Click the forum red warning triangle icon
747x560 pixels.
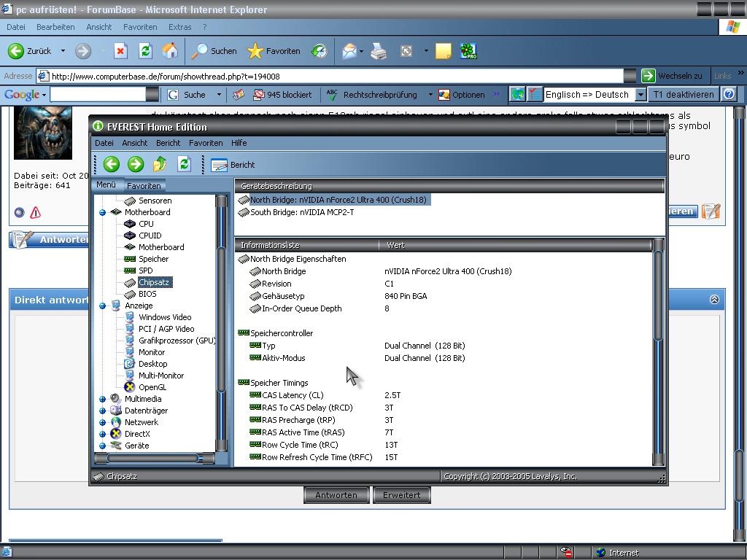[35, 212]
